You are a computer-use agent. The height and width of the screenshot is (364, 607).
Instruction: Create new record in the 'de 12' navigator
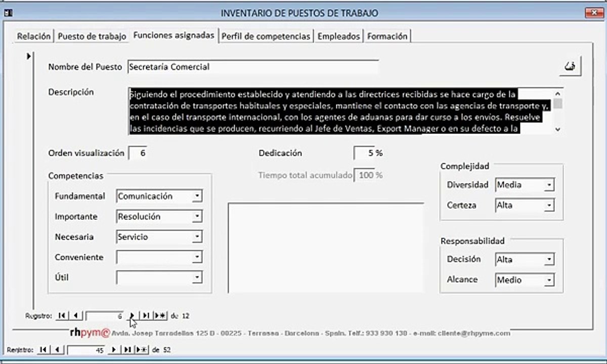pos(160,315)
